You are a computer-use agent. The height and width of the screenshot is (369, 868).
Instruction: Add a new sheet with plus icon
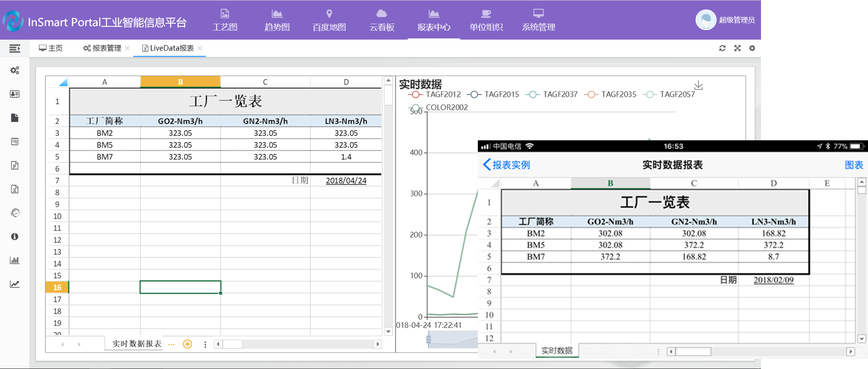pyautogui.click(x=188, y=344)
